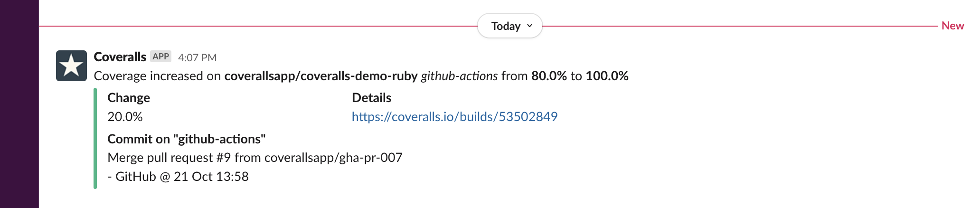Click the Commit on "github-actions" heading
980x208 pixels.
pos(186,139)
